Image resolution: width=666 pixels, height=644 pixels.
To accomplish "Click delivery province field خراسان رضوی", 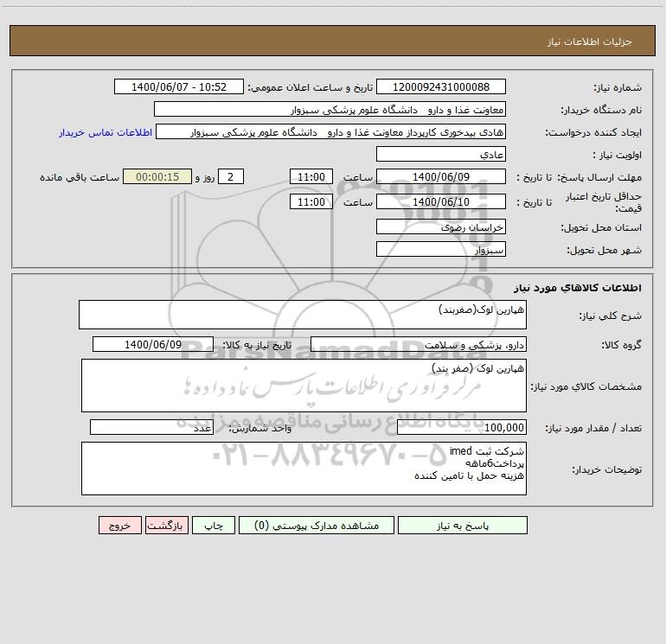I will 441,226.
